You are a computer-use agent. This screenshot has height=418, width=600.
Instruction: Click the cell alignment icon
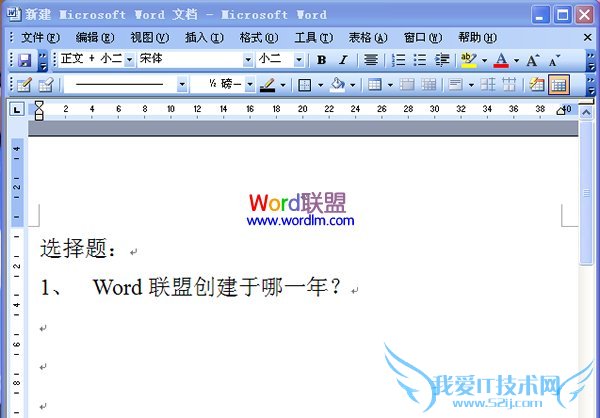(455, 85)
